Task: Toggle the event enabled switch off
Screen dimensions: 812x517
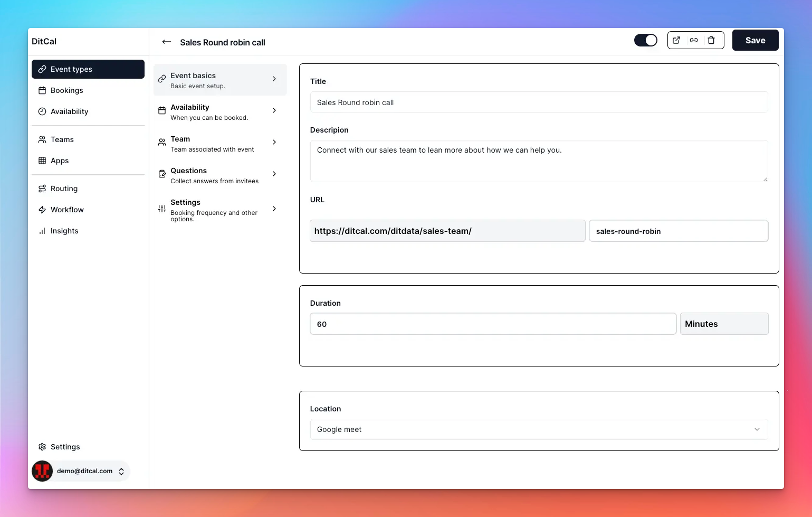Action: tap(645, 40)
